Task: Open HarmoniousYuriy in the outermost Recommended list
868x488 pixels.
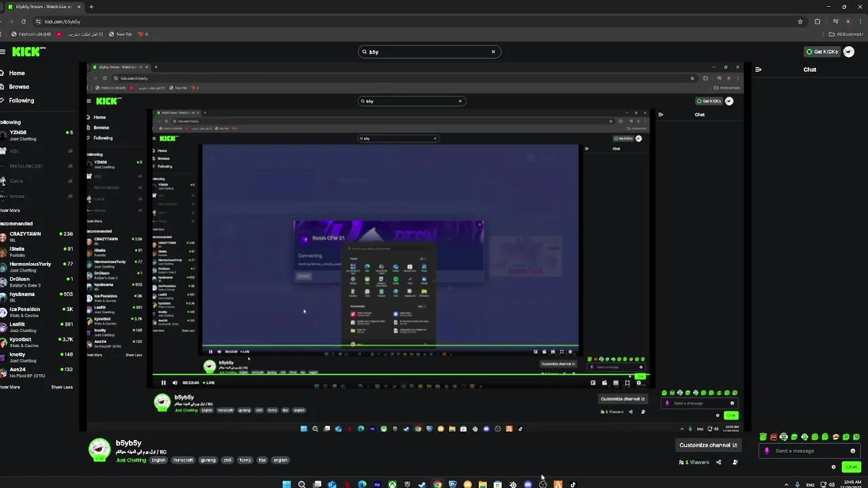Action: coord(37,266)
